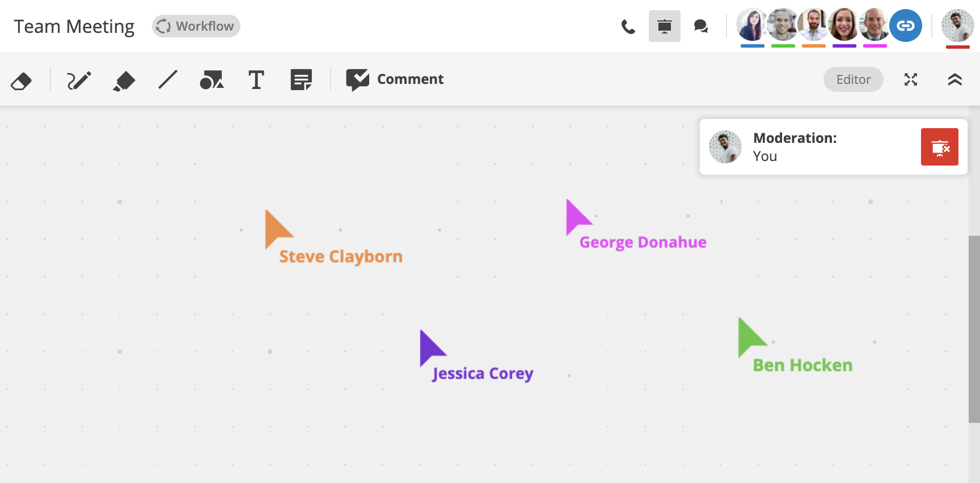
Task: Click the vertical scrollbar thumb
Action: coord(974,329)
